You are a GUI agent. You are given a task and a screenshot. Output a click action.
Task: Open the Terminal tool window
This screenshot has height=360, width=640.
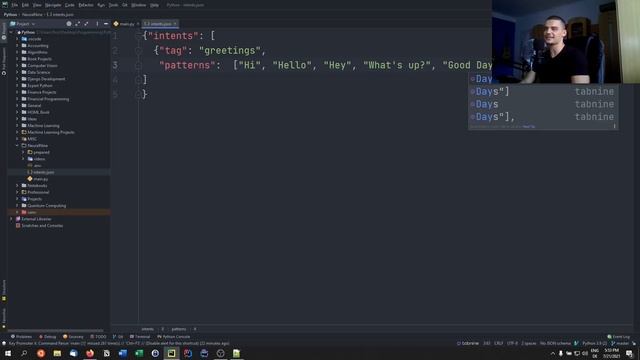[140, 337]
